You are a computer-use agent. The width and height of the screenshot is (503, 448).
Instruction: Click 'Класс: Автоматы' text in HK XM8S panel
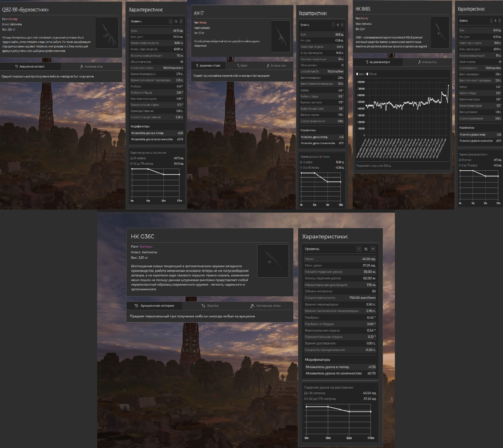tap(364, 24)
